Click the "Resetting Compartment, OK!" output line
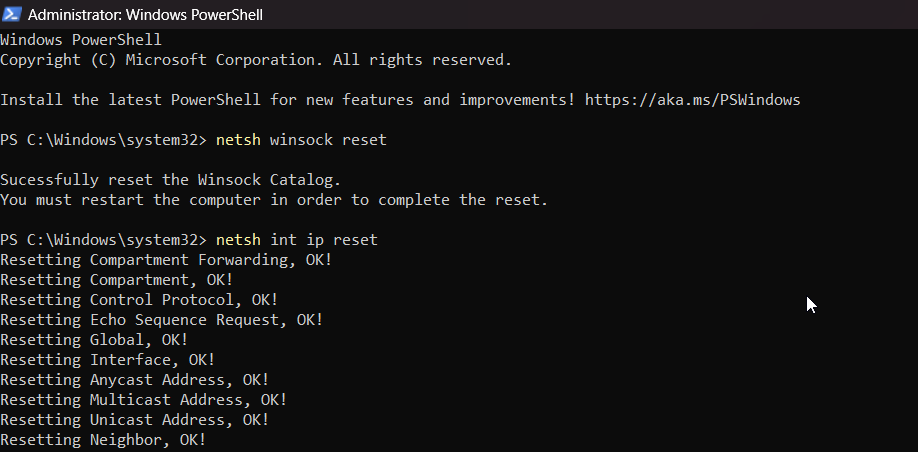The width and height of the screenshot is (918, 452). click(116, 280)
